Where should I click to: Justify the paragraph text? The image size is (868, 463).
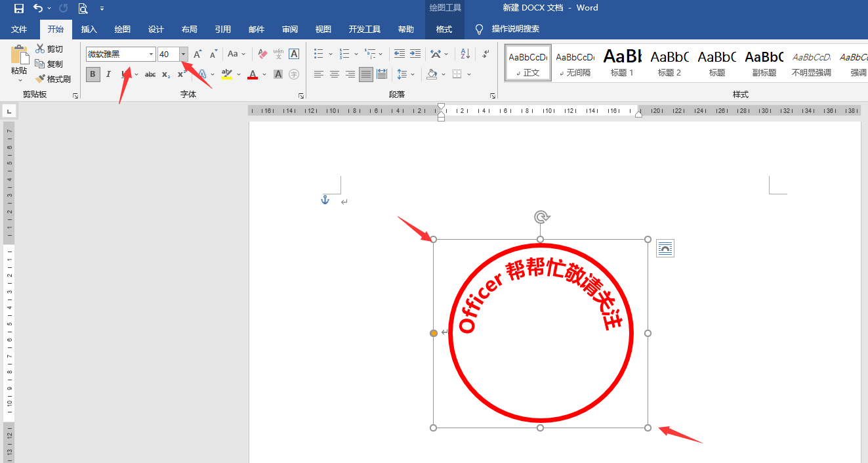click(366, 74)
